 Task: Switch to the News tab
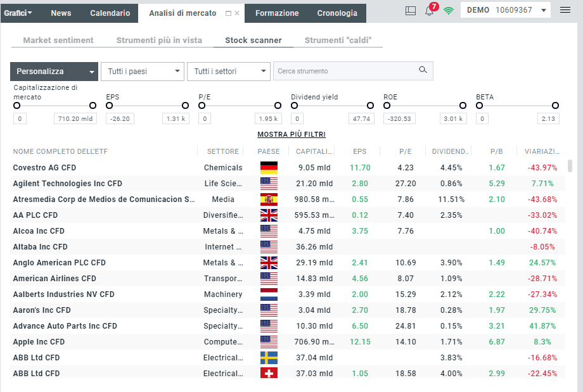[61, 13]
